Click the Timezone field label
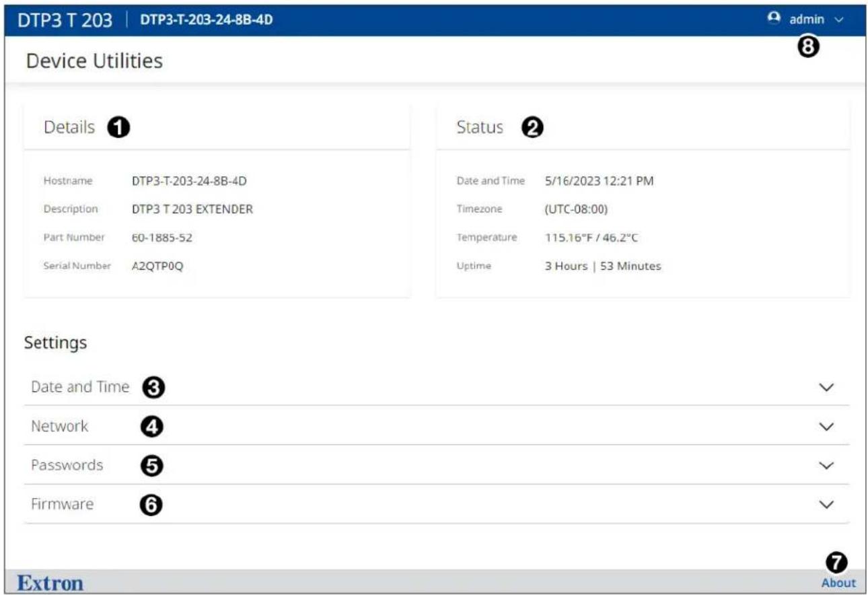 point(479,209)
